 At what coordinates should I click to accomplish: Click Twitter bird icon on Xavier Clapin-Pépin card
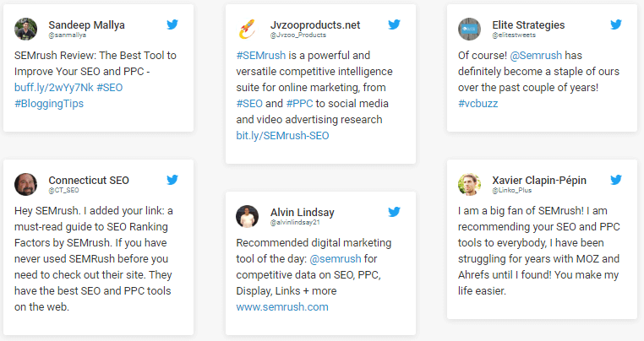pos(615,180)
